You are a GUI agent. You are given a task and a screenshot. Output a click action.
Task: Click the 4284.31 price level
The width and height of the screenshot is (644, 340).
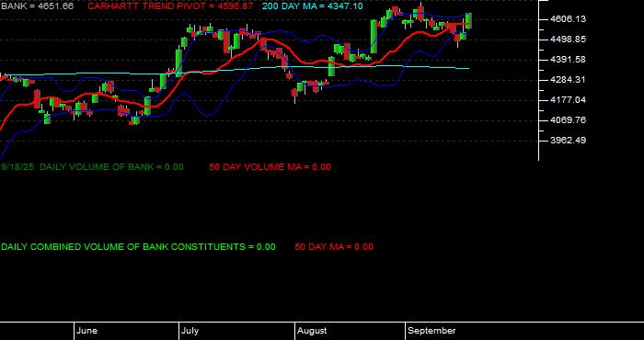click(x=568, y=80)
